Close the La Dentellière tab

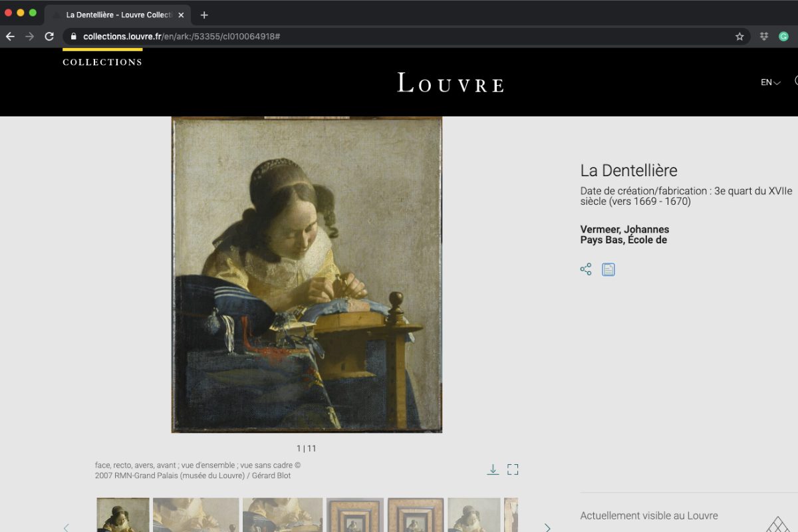tap(181, 15)
